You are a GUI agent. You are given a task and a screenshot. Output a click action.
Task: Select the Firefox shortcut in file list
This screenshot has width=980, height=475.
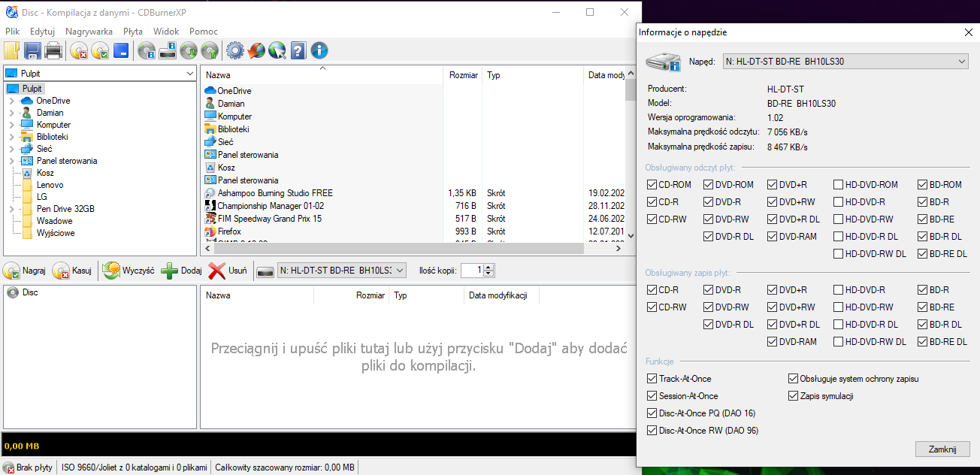pyautogui.click(x=229, y=231)
